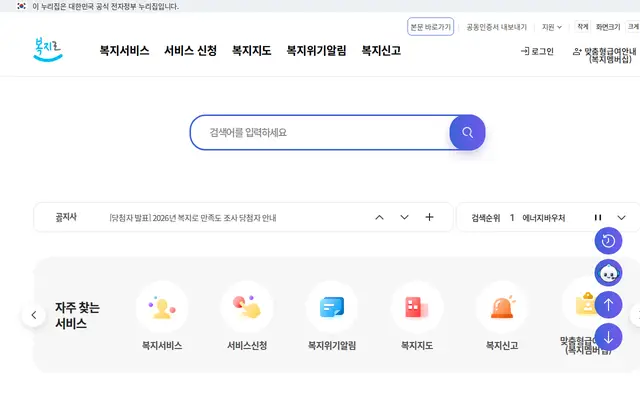The width and height of the screenshot is (640, 400).
Task: Click the 검색순위 label
Action: tap(486, 218)
